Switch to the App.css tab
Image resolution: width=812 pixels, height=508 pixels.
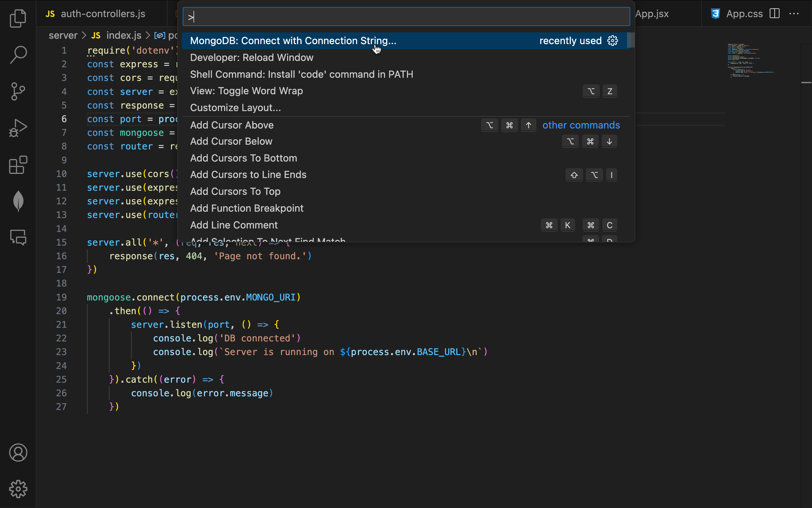pyautogui.click(x=744, y=14)
